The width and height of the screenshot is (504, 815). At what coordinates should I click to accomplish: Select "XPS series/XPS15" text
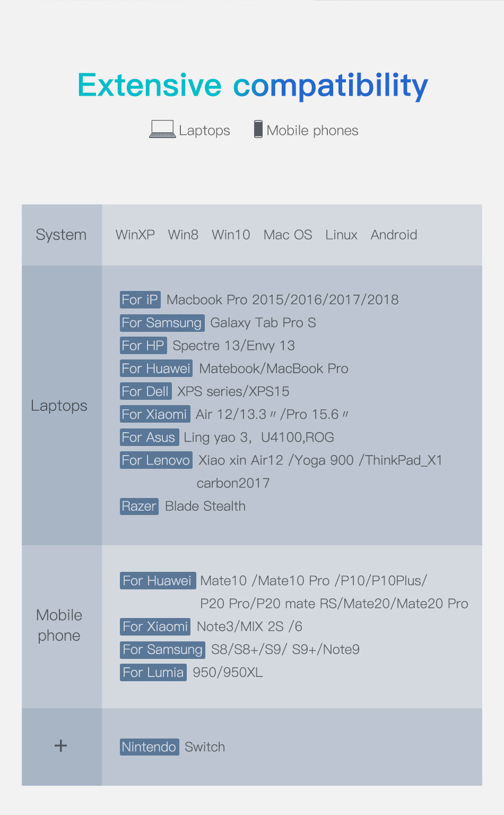click(233, 391)
